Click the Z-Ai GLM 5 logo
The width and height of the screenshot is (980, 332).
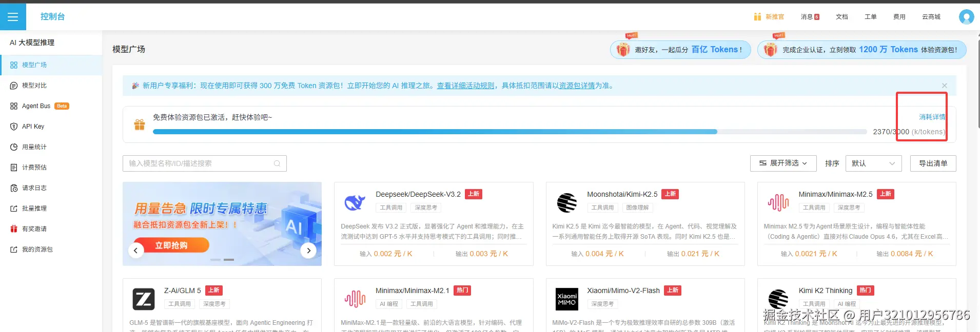click(144, 299)
